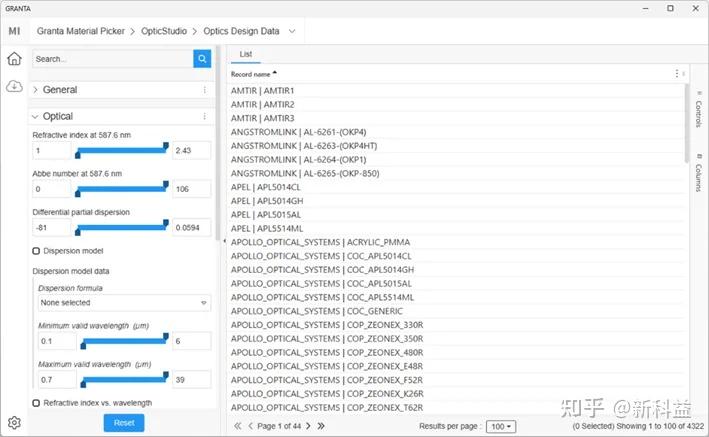The height and width of the screenshot is (437, 709).
Task: Open the Controls side panel
Action: point(699,109)
